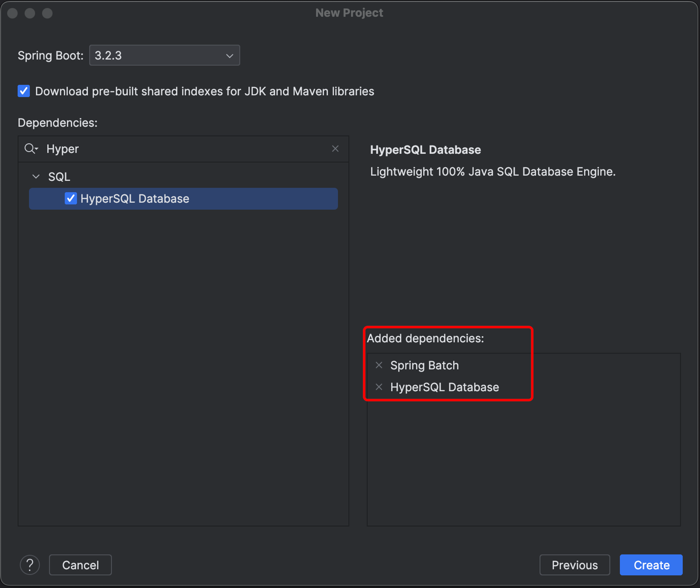Viewport: 700px width, 588px height.
Task: Go back with the Previous button
Action: 574,565
